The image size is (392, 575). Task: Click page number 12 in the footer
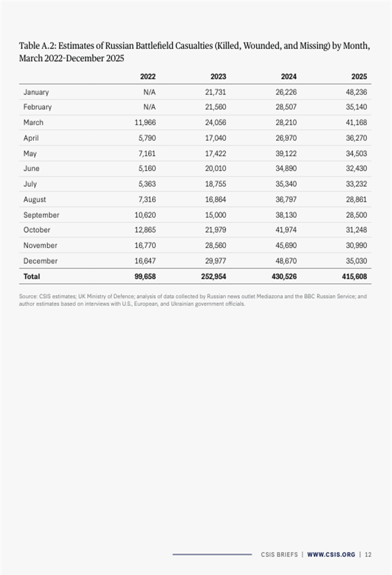[369, 554]
